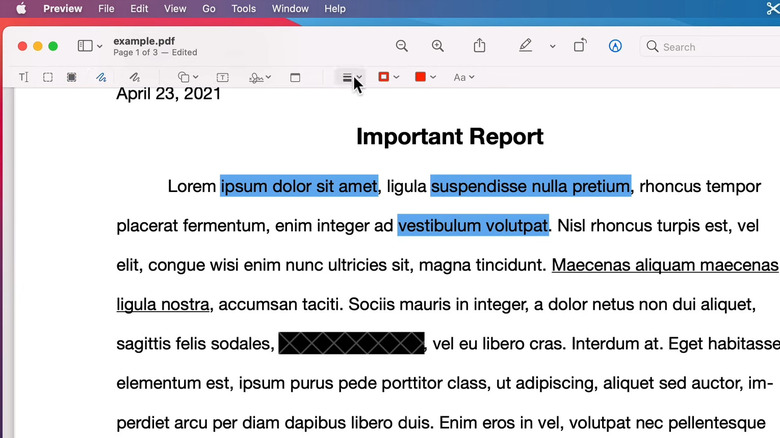The image size is (780, 438).
Task: Click the scissors icon in menu bar
Action: [x=773, y=8]
